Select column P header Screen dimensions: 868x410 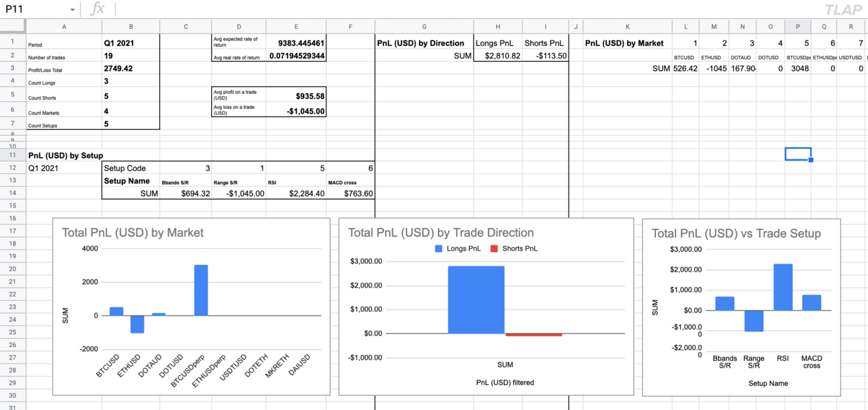pos(798,26)
